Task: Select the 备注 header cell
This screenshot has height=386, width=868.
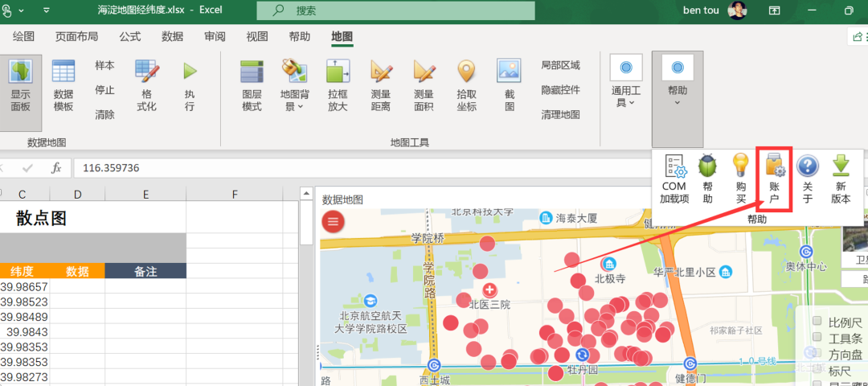Action: pos(145,271)
